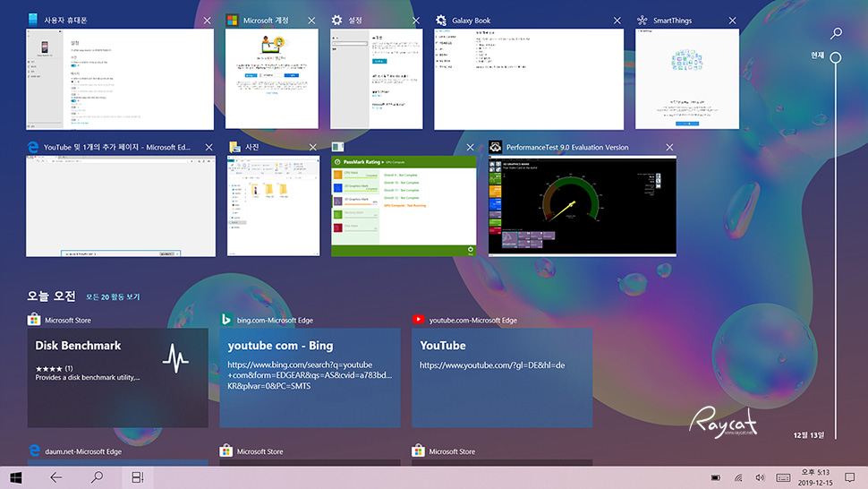Select the 현재 timeline slider handle
Image resolution: width=868 pixels, height=489 pixels.
(x=836, y=57)
